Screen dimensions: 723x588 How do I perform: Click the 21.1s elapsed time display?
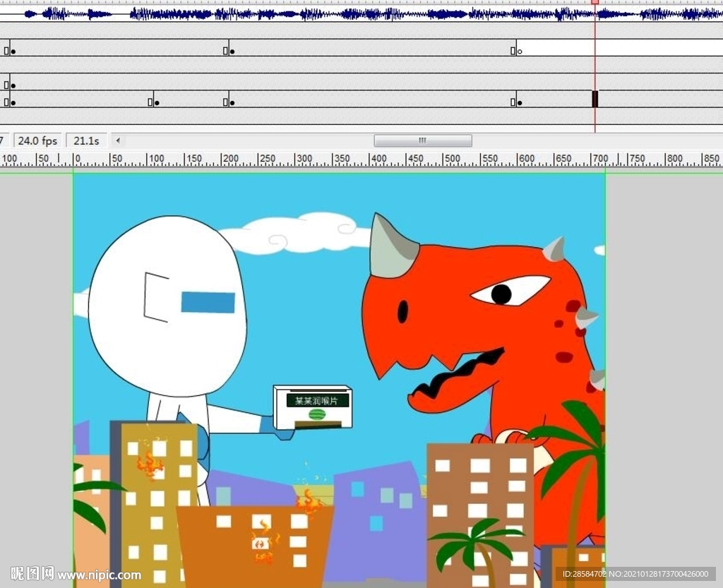[86, 140]
